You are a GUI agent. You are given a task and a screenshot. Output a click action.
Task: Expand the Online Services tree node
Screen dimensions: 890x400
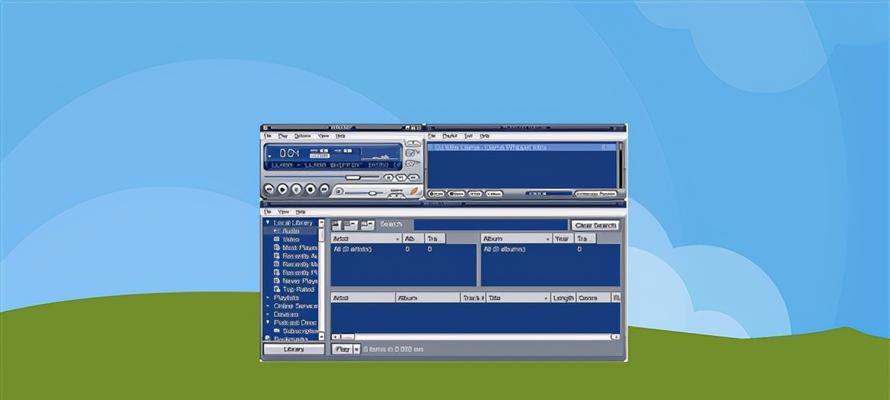pos(267,306)
